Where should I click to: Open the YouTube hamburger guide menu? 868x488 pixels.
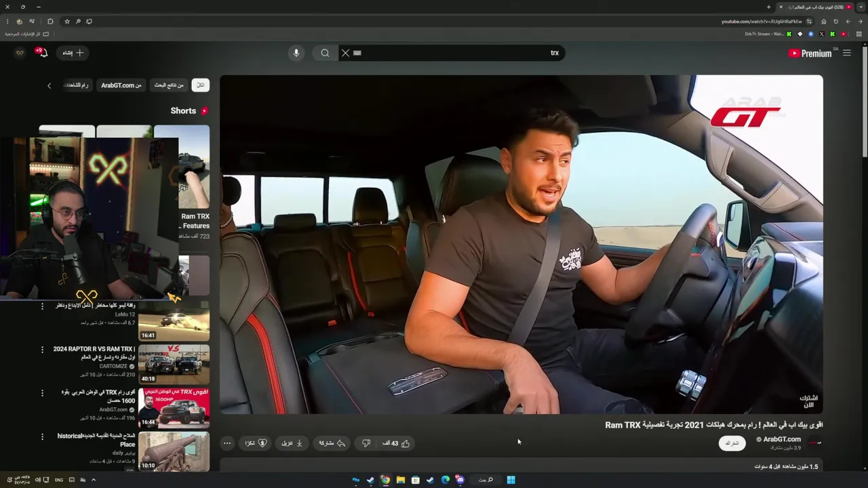(846, 53)
